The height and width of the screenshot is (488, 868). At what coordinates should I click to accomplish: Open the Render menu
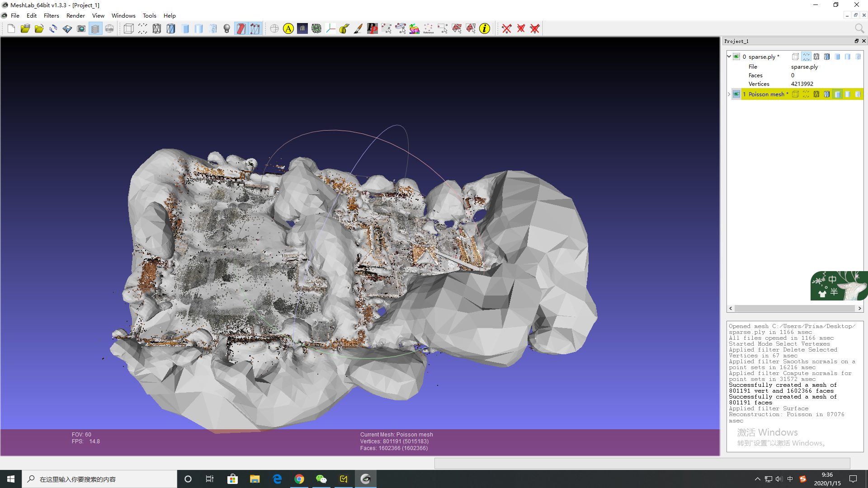point(75,15)
